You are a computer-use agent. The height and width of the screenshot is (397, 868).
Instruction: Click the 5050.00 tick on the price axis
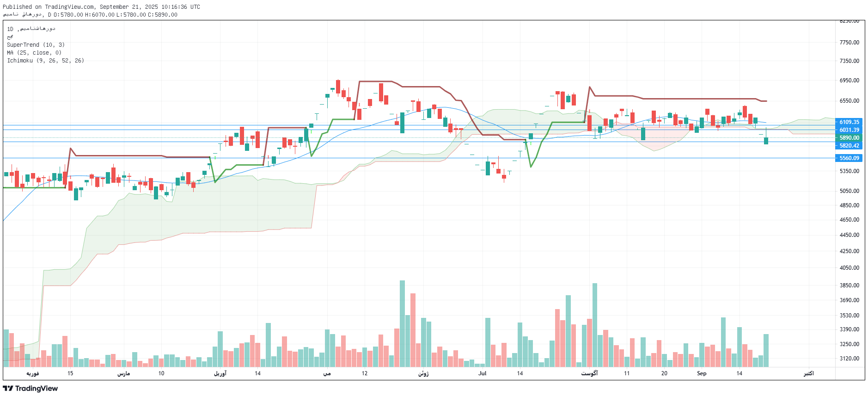[849, 191]
